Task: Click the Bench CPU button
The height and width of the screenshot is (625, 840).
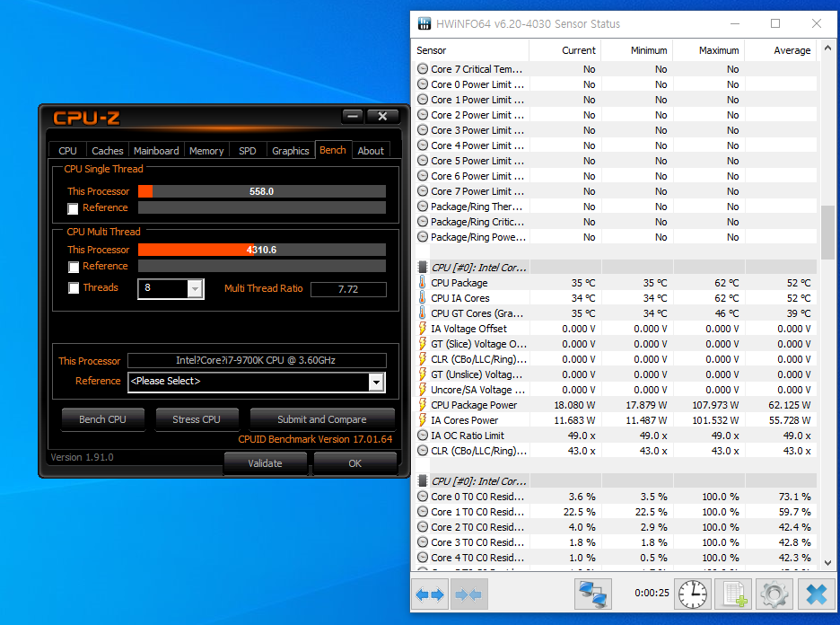Action: 103,419
